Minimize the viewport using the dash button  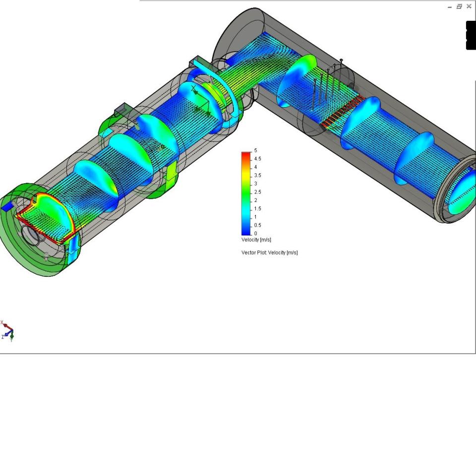tap(450, 6)
